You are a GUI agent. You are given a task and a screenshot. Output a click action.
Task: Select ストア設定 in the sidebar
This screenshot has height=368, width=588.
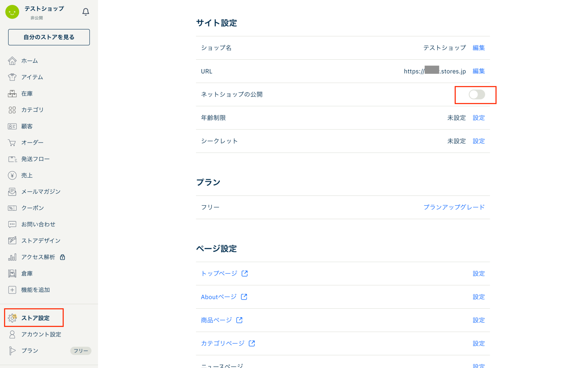35,318
